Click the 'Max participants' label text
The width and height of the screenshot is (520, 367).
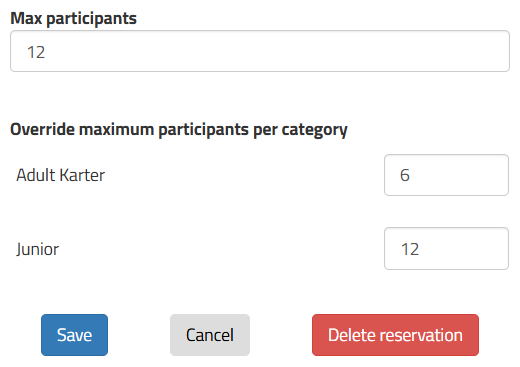tap(73, 18)
